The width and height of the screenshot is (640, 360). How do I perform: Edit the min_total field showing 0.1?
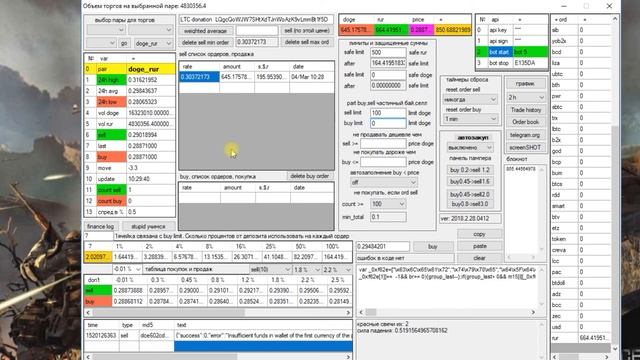click(x=388, y=217)
